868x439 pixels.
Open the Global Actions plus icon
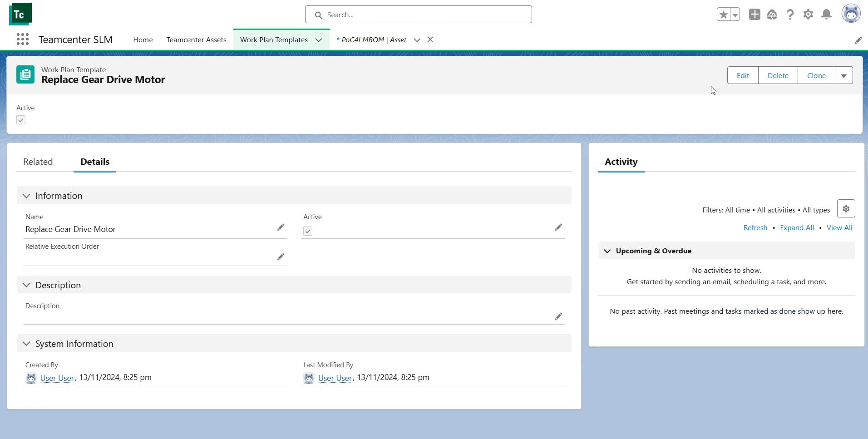tap(755, 14)
